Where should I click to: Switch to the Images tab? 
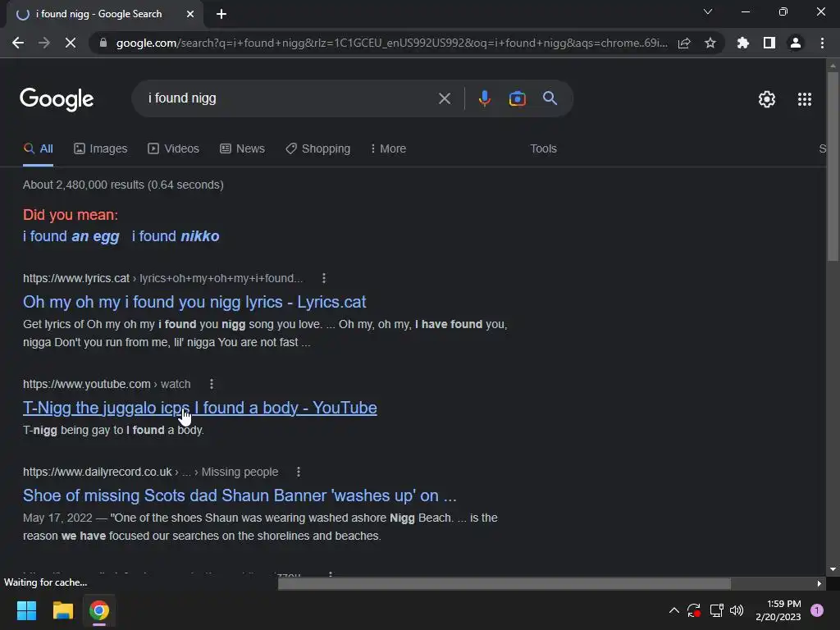pyautogui.click(x=101, y=149)
